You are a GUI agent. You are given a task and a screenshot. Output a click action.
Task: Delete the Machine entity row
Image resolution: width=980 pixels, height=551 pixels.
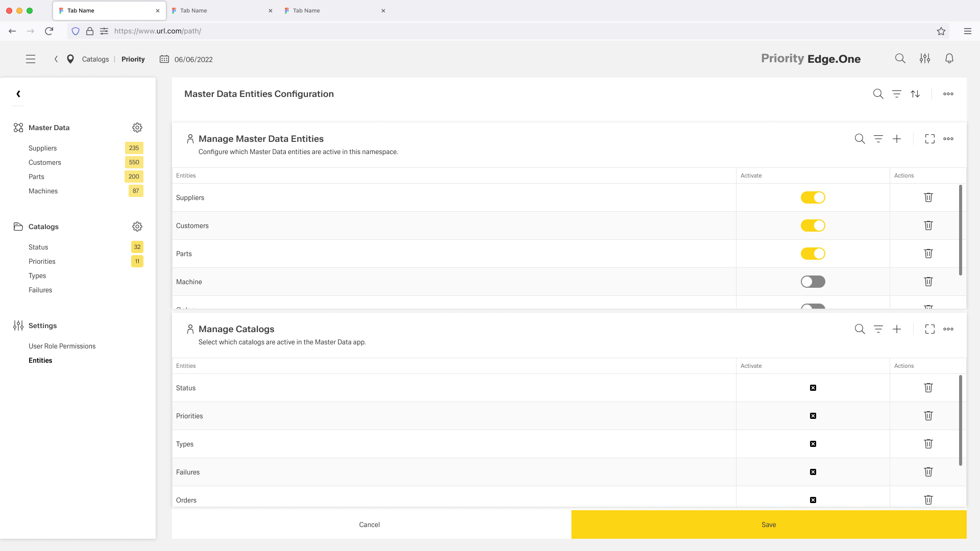point(928,282)
